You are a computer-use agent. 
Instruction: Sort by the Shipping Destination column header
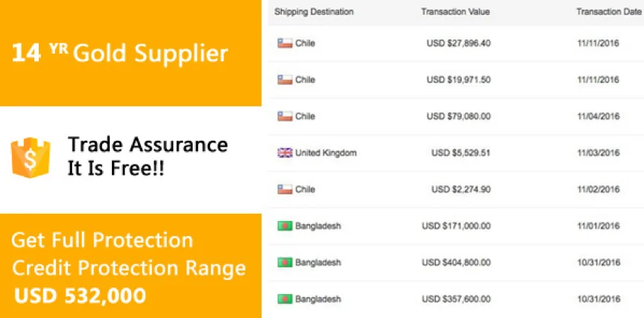coord(314,12)
